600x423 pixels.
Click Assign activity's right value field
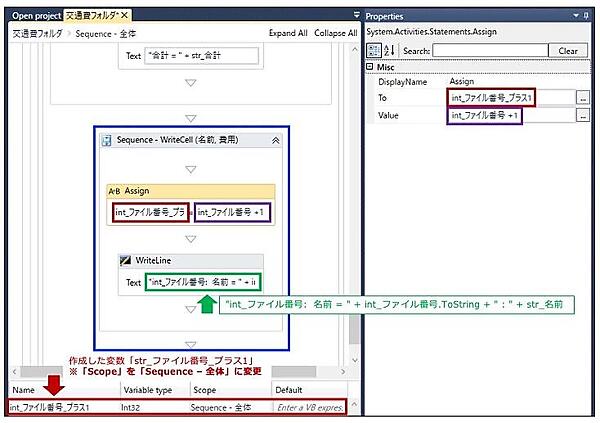[232, 212]
